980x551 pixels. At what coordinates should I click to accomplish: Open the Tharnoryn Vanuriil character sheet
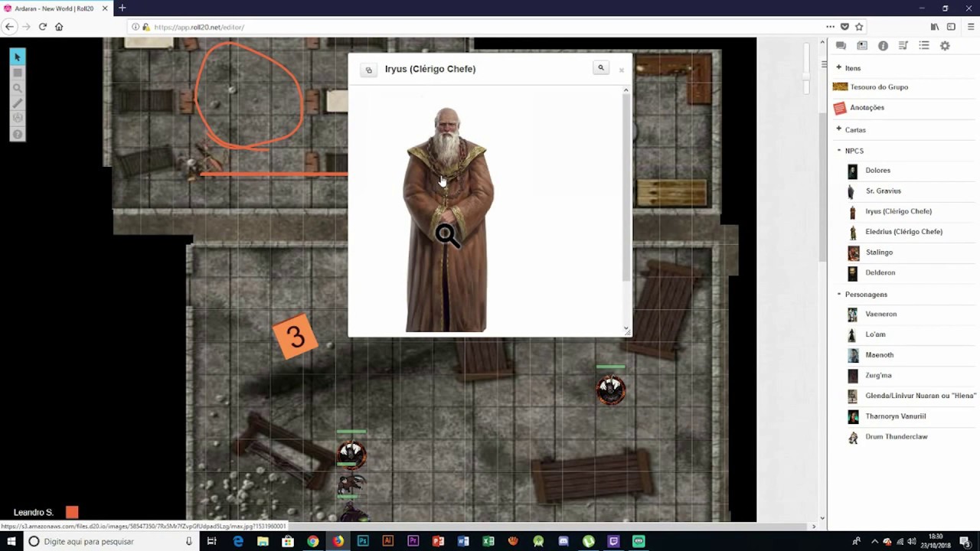(x=895, y=416)
